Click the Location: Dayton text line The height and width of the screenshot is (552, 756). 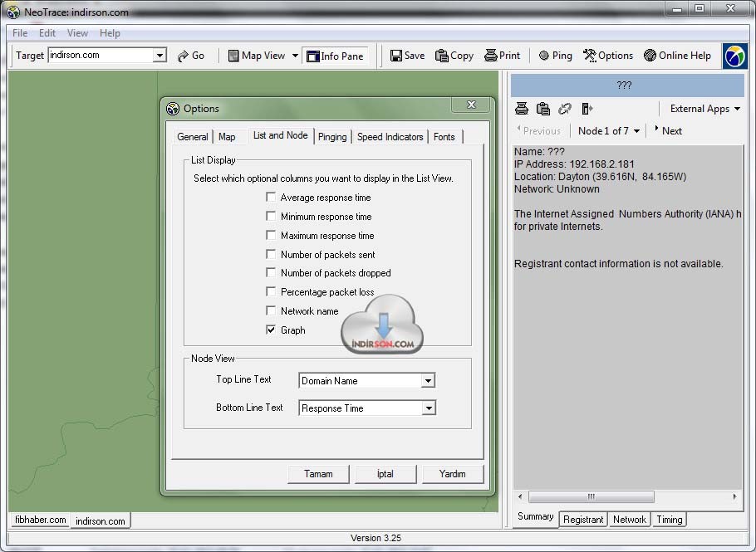pyautogui.click(x=601, y=177)
